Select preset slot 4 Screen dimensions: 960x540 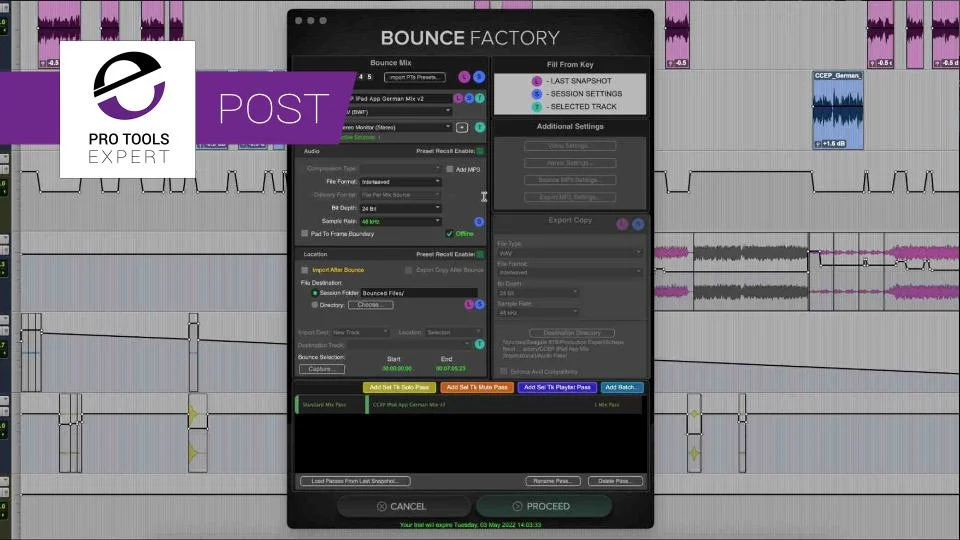(361, 77)
